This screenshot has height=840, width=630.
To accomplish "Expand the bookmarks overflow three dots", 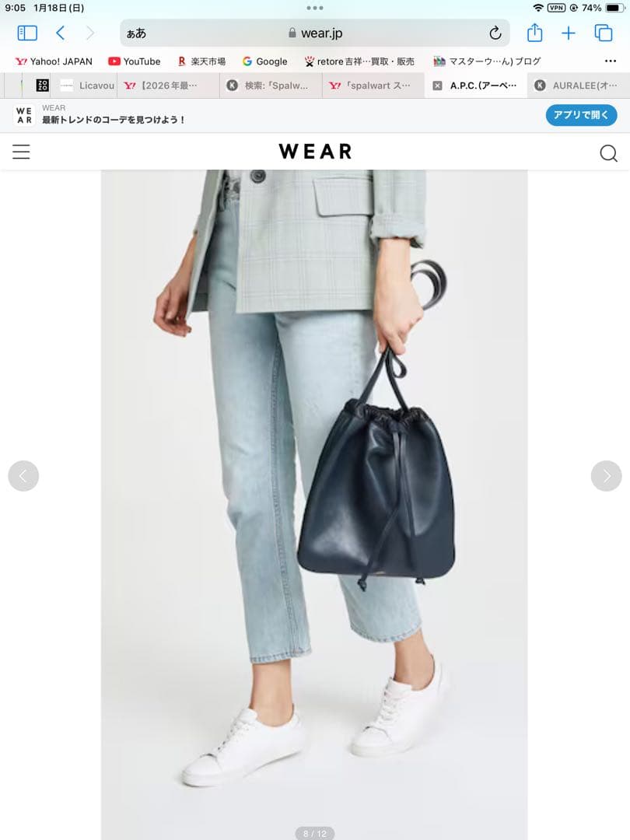I will (611, 61).
